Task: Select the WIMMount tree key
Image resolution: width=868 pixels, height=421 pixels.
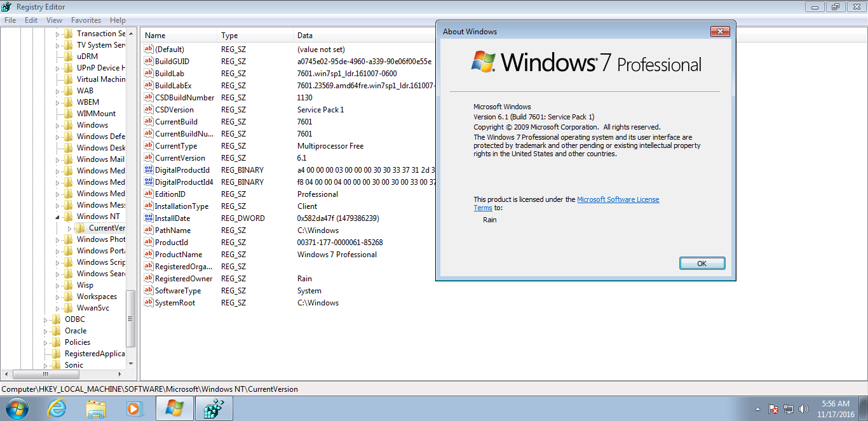Action: 96,114
